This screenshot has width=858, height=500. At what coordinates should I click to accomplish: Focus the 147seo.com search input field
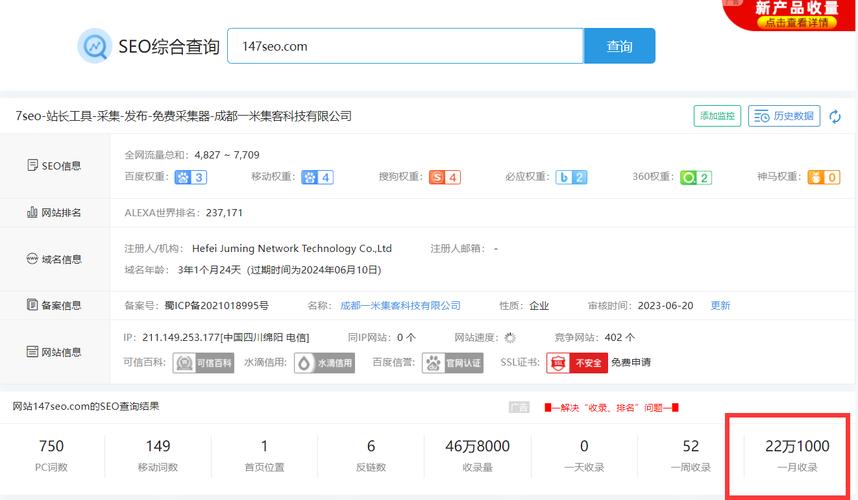coord(405,46)
